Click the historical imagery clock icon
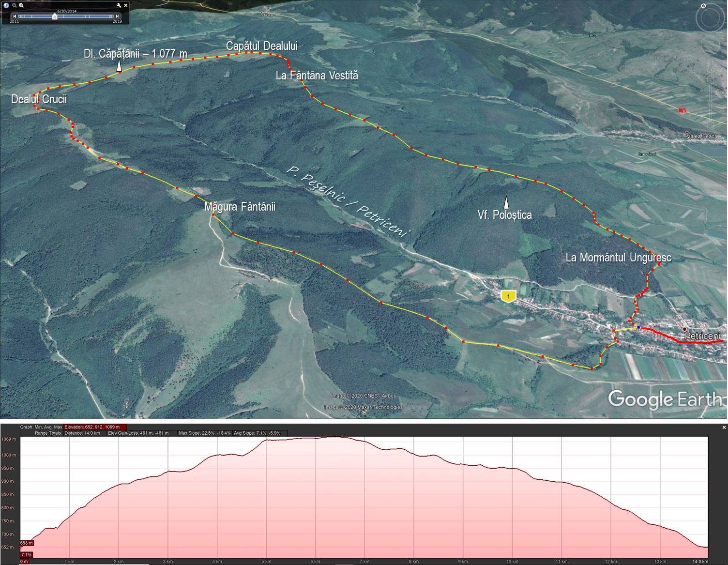728x565 pixels. tap(6, 5)
